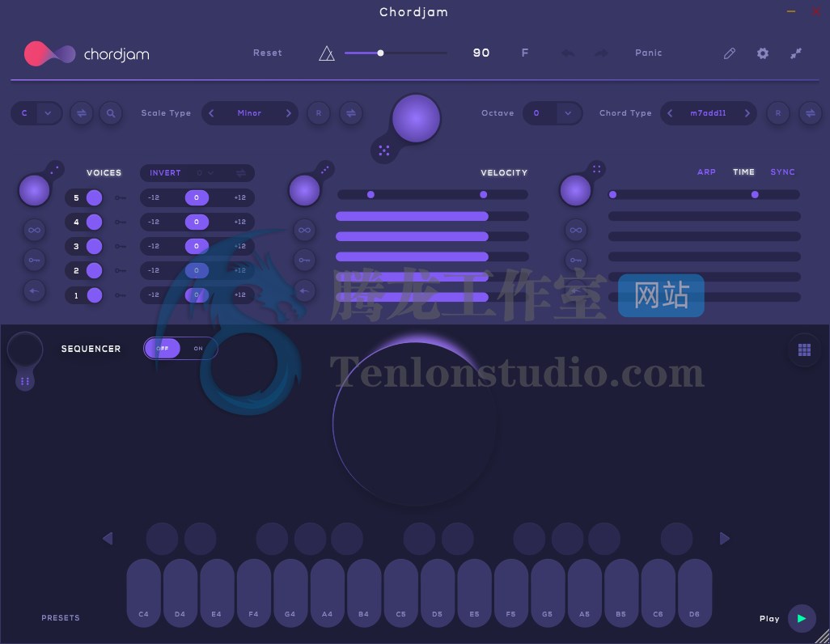This screenshot has width=830, height=644.
Task: Click the swap icon after Scale Type
Action: (351, 112)
